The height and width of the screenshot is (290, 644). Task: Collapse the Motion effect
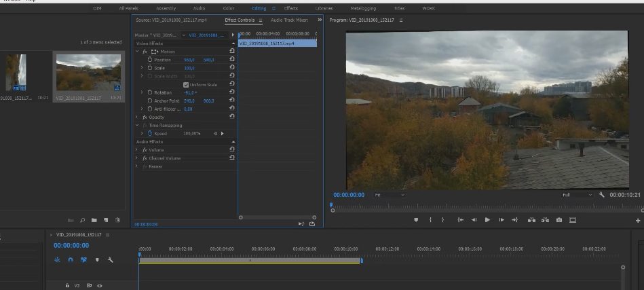pyautogui.click(x=137, y=52)
